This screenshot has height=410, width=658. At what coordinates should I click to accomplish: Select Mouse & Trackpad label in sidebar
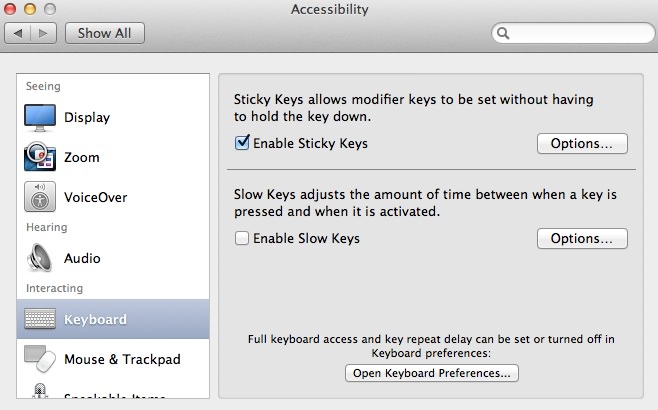point(122,359)
